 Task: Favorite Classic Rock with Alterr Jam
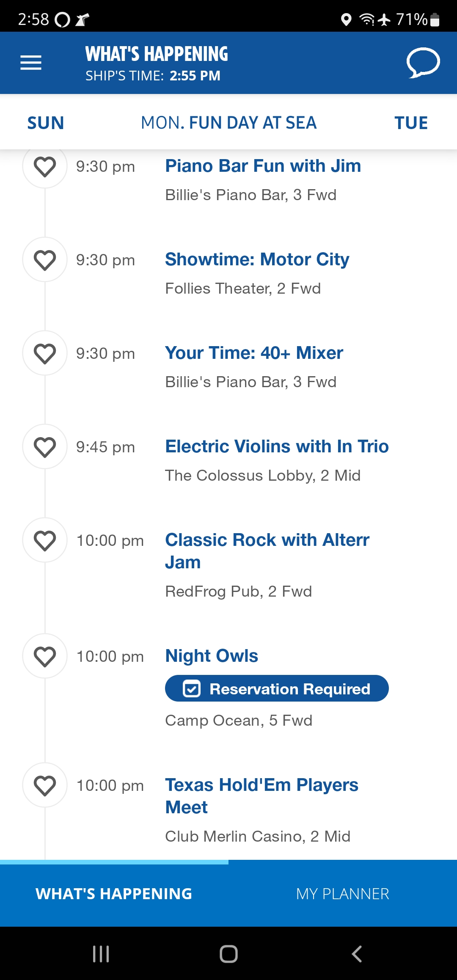(45, 540)
